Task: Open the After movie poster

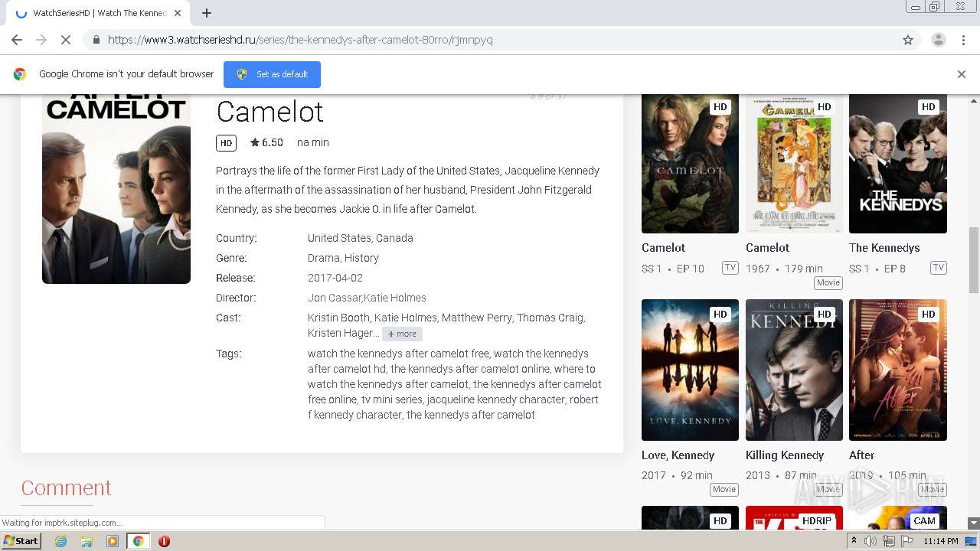Action: click(x=898, y=370)
